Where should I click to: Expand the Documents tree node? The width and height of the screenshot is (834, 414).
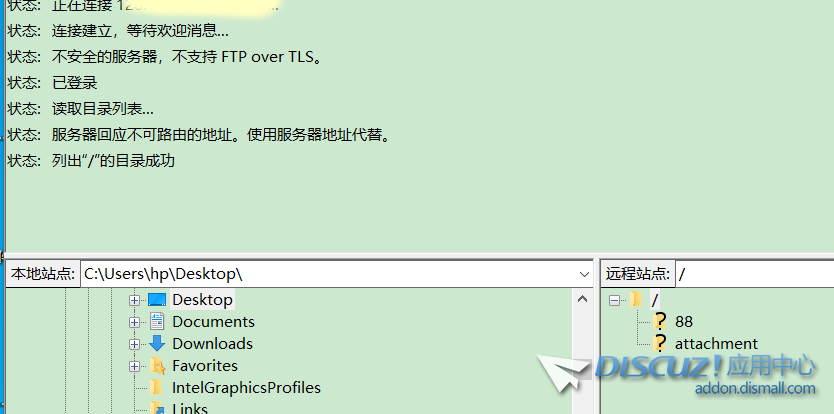pyautogui.click(x=134, y=322)
